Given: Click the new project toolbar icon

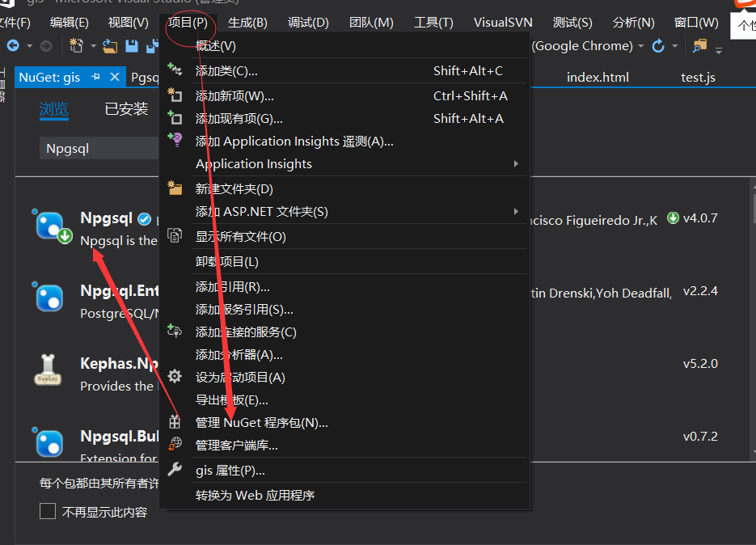Looking at the screenshot, I should [76, 46].
